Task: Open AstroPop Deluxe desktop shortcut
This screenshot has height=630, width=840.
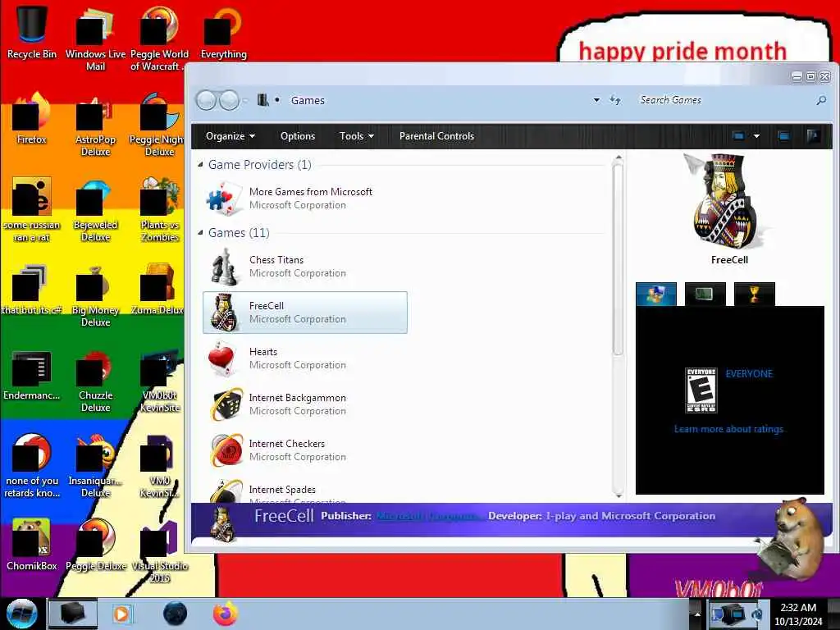Action: [95, 125]
